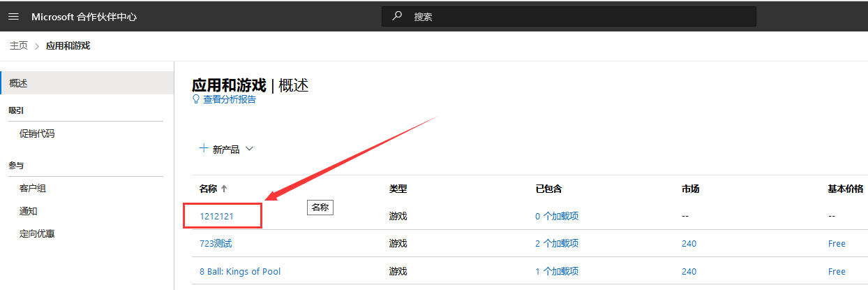Go to 主页 in the breadcrumb
The image size is (868, 290).
coord(19,46)
